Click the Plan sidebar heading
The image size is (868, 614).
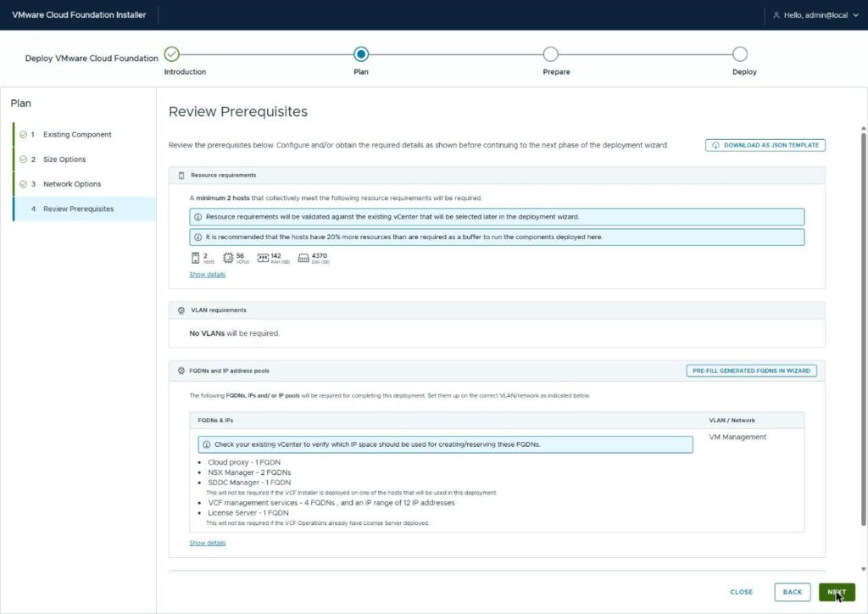[21, 103]
